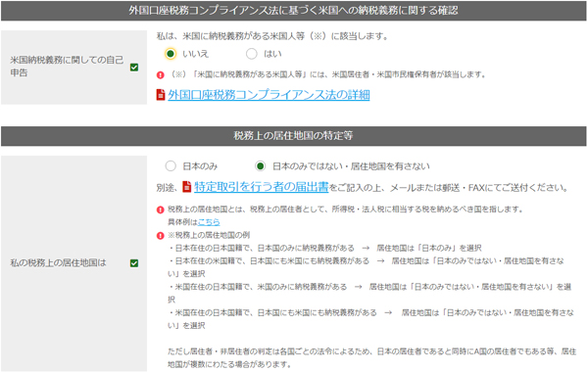This screenshot has height=372, width=588.
Task: Click label 私の税務上の居住地国は
Action: coord(58,263)
